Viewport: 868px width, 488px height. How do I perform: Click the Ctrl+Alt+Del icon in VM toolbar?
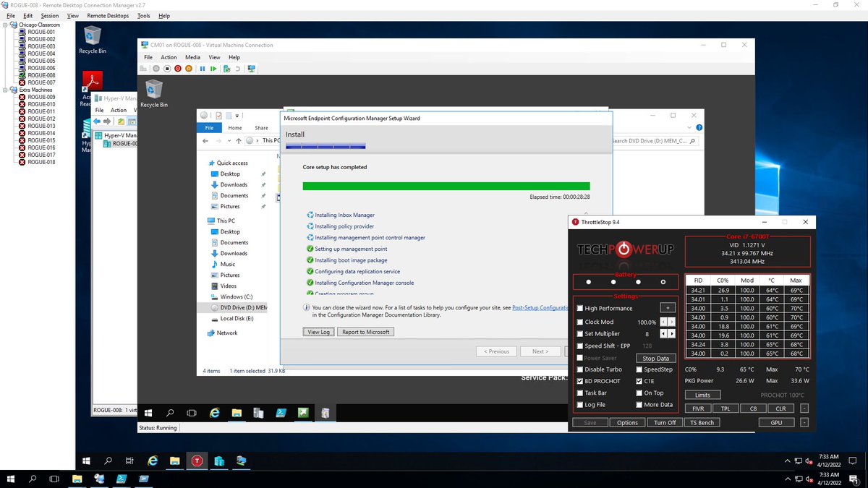tap(143, 69)
